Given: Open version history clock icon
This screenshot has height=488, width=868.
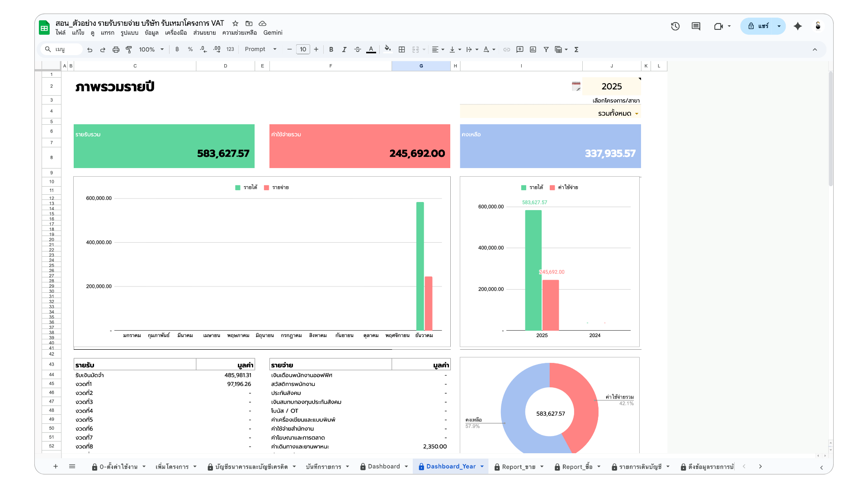Looking at the screenshot, I should pos(675,26).
